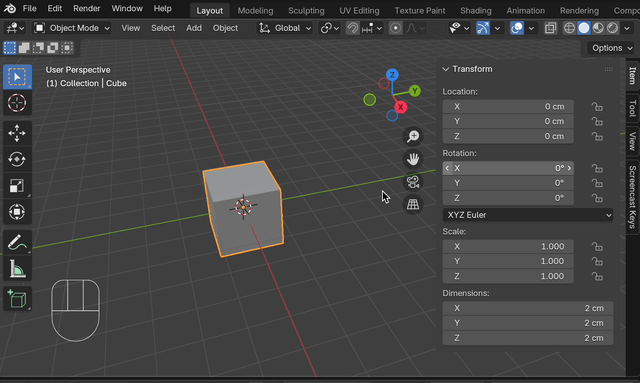The image size is (640, 383).
Task: Lock Scale Z value
Action: pos(597,276)
